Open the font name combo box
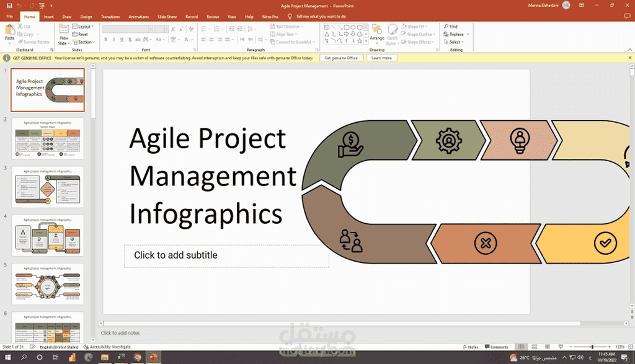 (x=127, y=29)
